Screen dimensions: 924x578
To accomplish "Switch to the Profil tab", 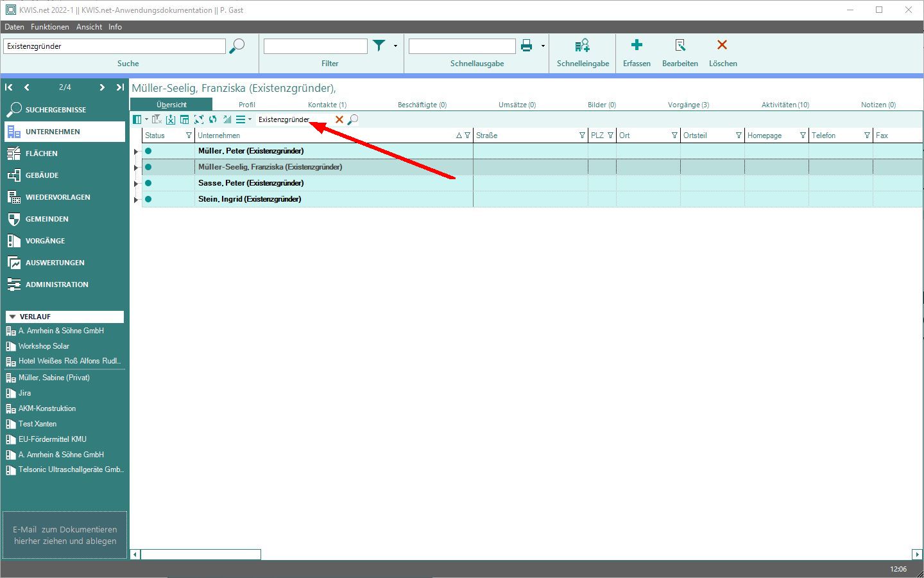I will pos(247,105).
